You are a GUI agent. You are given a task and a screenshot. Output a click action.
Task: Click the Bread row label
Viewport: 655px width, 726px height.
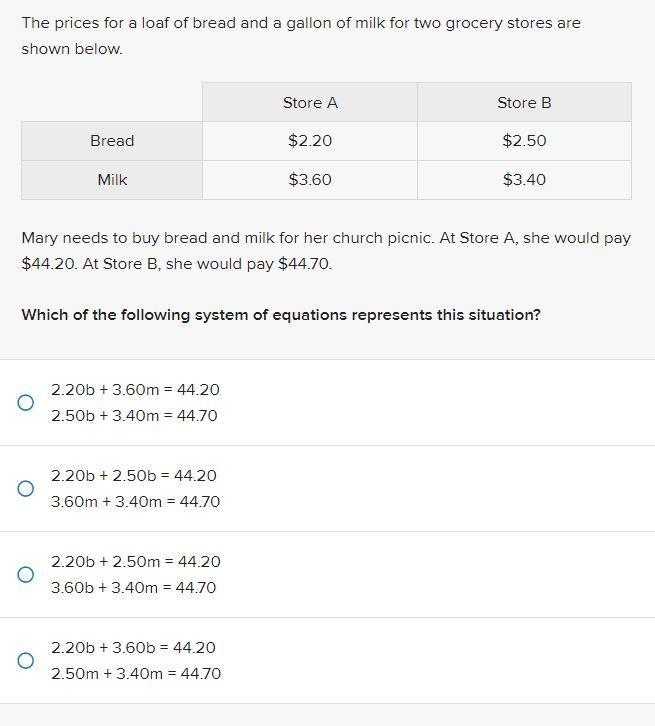pos(112,141)
